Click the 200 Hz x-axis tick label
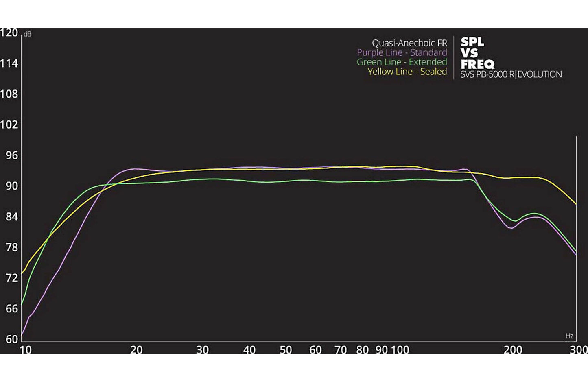 pos(513,350)
